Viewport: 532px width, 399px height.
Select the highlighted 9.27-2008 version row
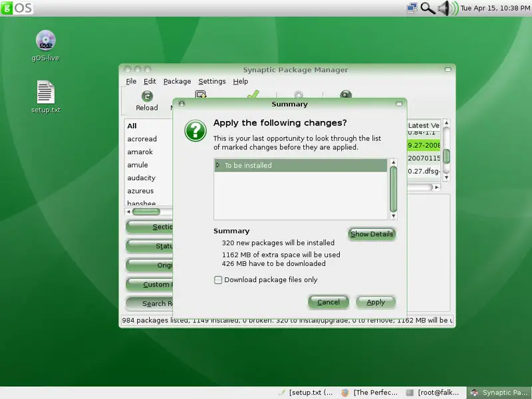tap(424, 145)
